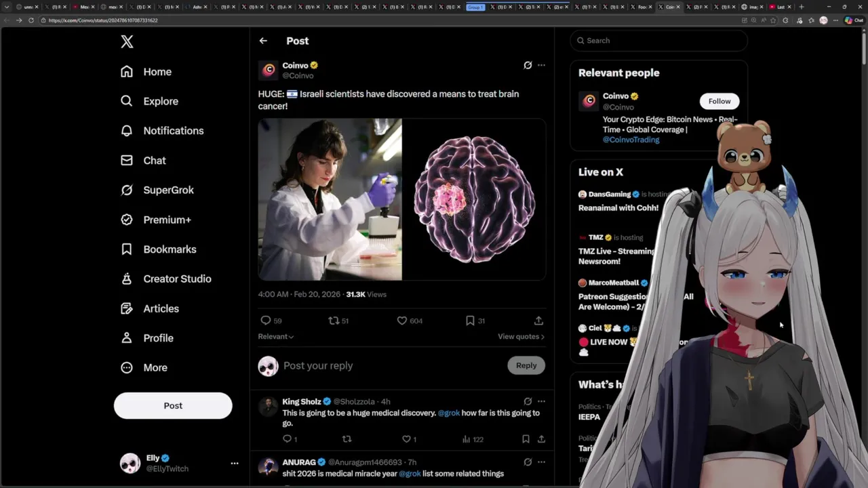Image resolution: width=868 pixels, height=488 pixels.
Task: Click the Elly profile avatar
Action: (130, 464)
